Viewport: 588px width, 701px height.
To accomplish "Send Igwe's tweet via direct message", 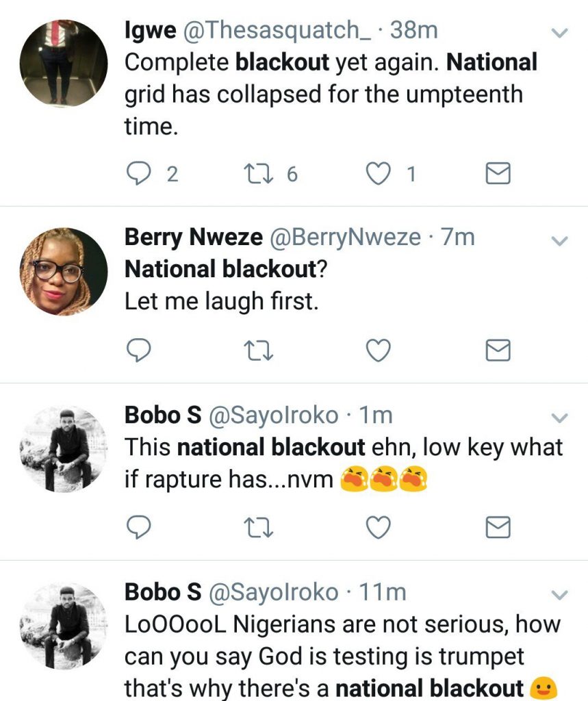I will pos(498,174).
